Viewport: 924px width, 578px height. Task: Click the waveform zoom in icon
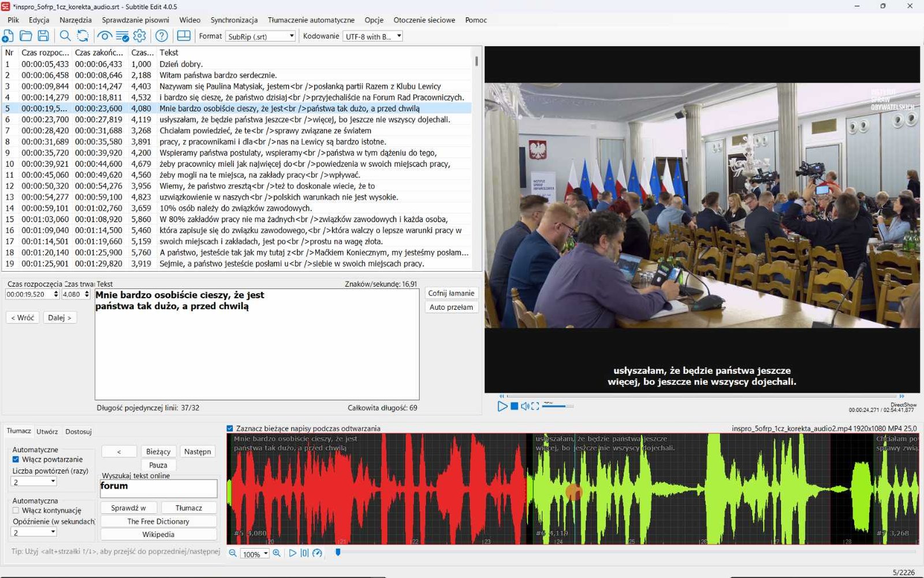click(277, 553)
